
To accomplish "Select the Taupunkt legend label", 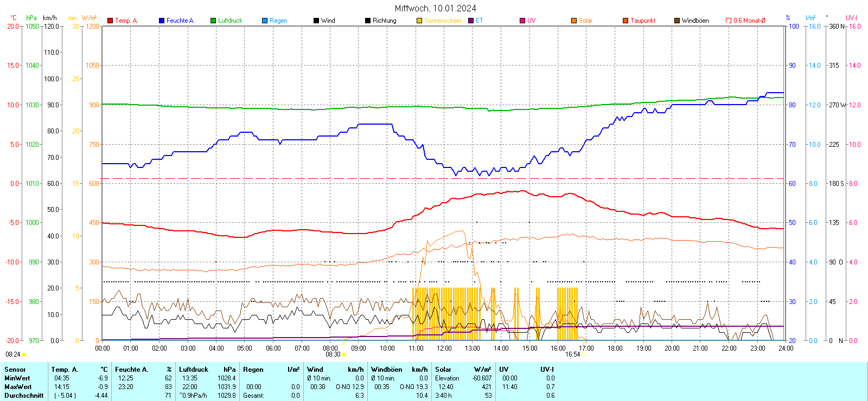I will (x=643, y=21).
